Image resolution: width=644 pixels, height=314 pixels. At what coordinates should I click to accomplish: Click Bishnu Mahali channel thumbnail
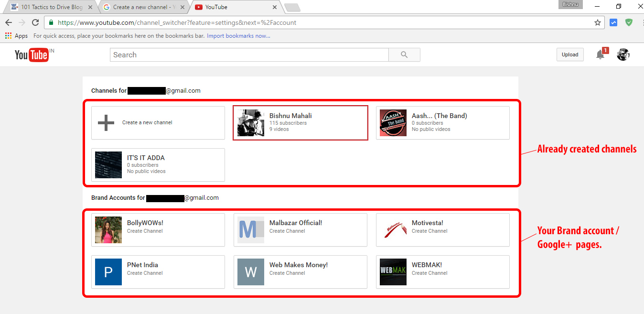(251, 123)
